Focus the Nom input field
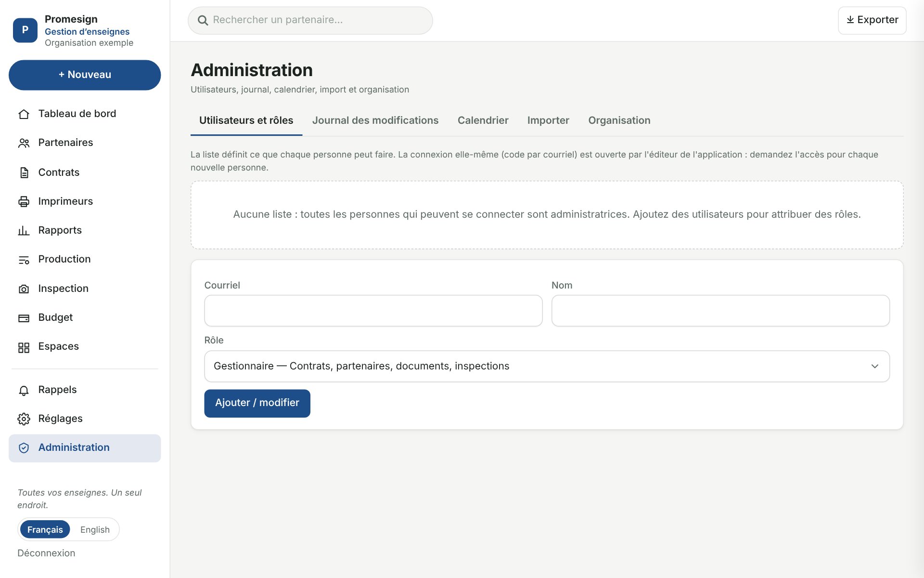 [x=720, y=311]
